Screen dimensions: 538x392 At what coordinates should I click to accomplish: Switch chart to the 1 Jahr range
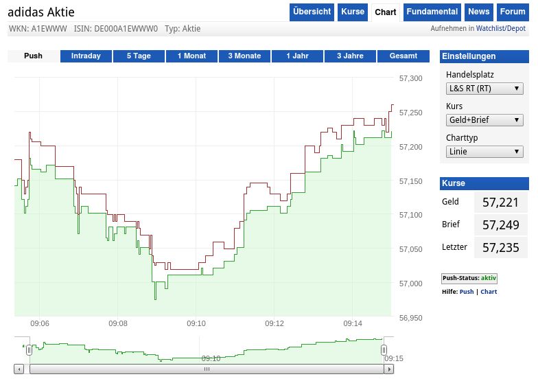pyautogui.click(x=296, y=56)
